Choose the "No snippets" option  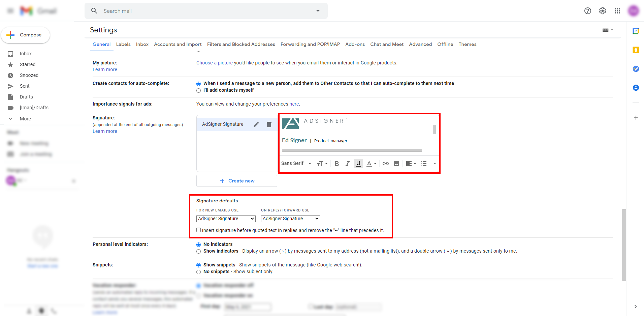click(x=198, y=272)
